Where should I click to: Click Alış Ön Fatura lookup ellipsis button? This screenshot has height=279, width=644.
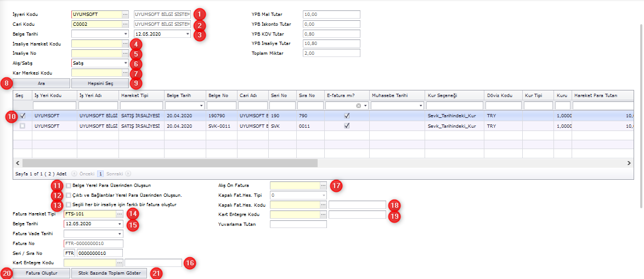pyautogui.click(x=323, y=186)
